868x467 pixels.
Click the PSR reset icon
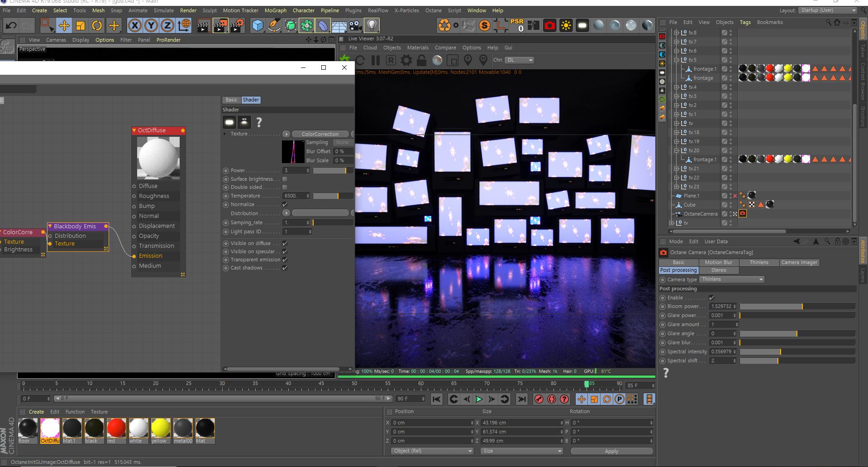[x=517, y=25]
